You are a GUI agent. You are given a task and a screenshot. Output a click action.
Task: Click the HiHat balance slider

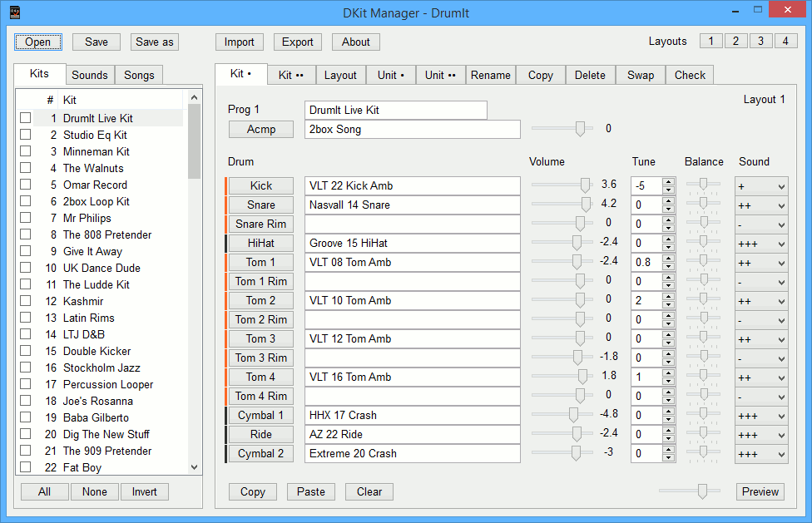point(703,242)
